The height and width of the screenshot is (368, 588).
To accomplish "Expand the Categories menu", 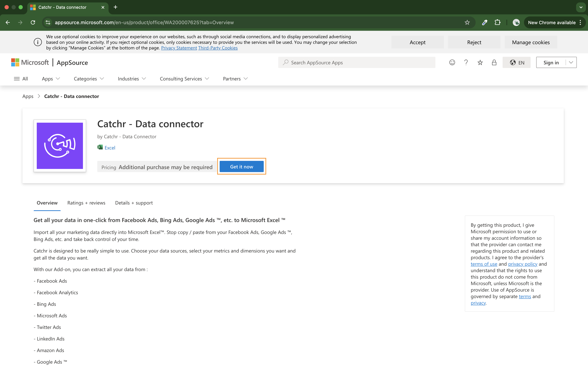I will coord(89,79).
